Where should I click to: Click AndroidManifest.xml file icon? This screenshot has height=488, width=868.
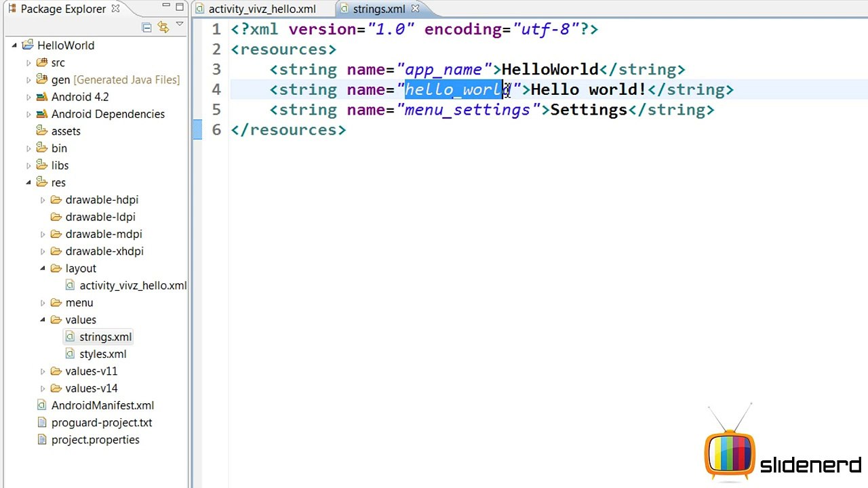point(41,405)
